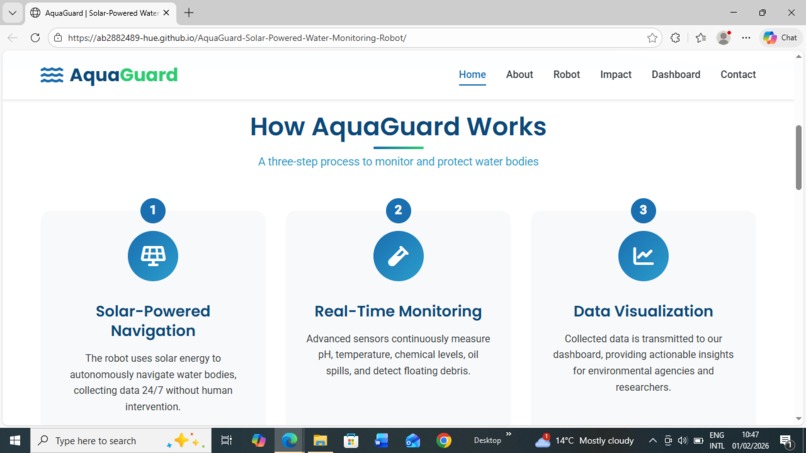This screenshot has width=806, height=453.
Task: Open the weather widget 14°C Mostly cloudy
Action: coord(584,441)
